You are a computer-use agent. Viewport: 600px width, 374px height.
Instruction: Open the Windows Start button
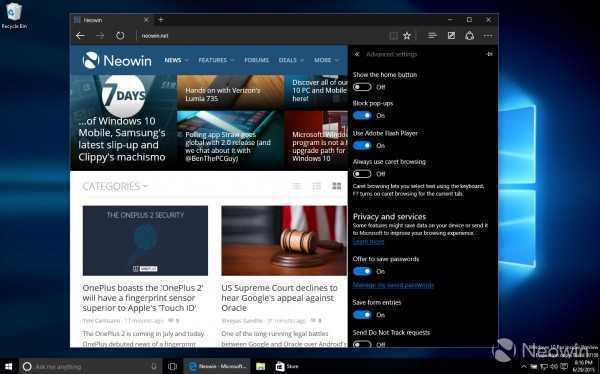click(x=8, y=366)
